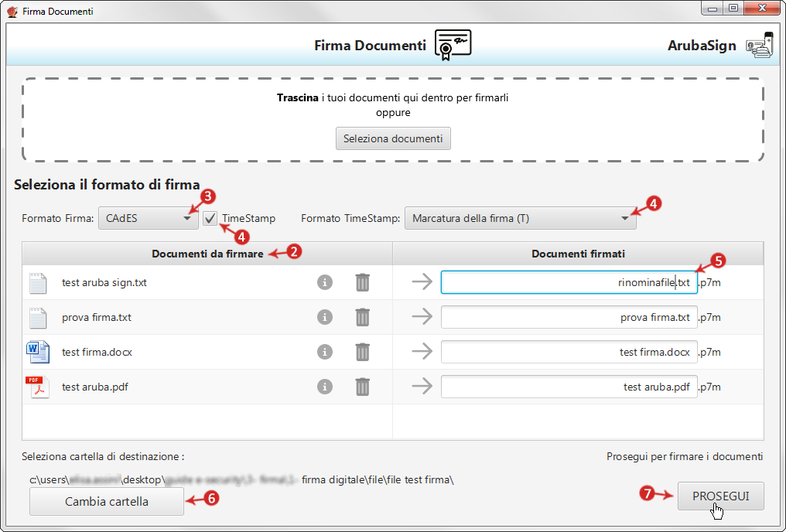Screen dimensions: 786x532
Task: View info for test aruba.pdf
Action: [325, 387]
